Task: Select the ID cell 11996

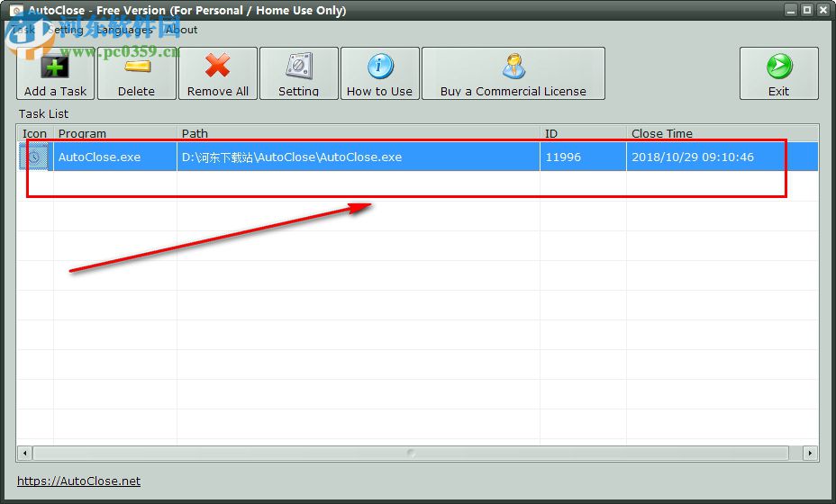Action: tap(583, 157)
